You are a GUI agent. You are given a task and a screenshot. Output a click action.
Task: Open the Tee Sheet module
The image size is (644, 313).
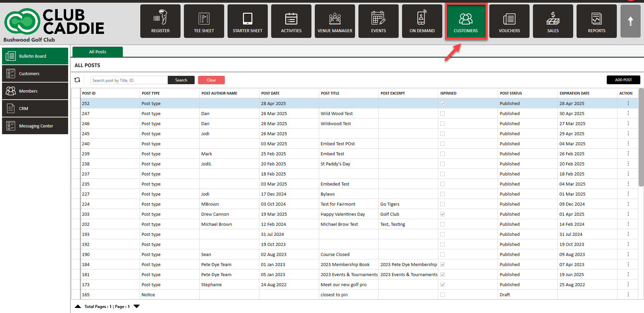pos(204,21)
